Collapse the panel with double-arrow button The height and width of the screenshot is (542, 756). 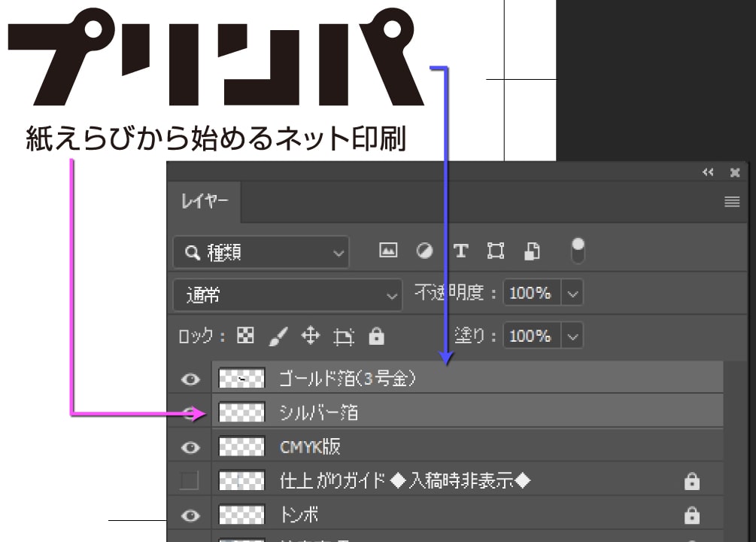(x=708, y=172)
